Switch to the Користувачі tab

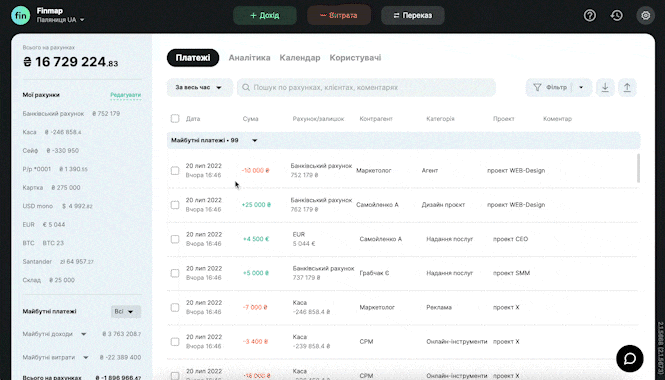click(355, 58)
